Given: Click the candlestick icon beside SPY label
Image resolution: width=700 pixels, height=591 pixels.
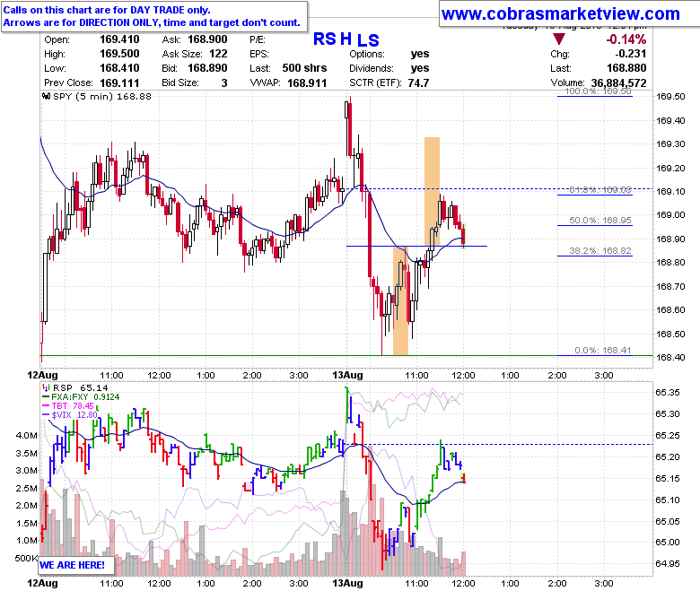Looking at the screenshot, I should point(47,96).
